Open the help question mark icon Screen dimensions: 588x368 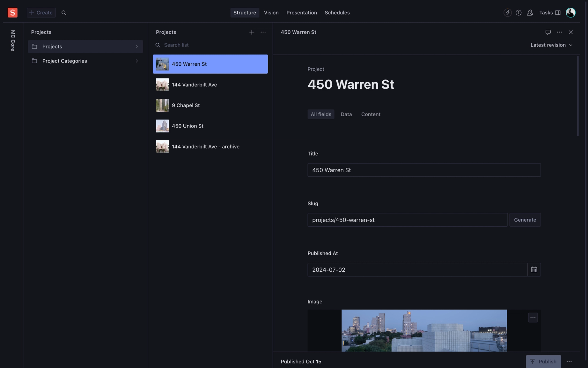point(518,13)
